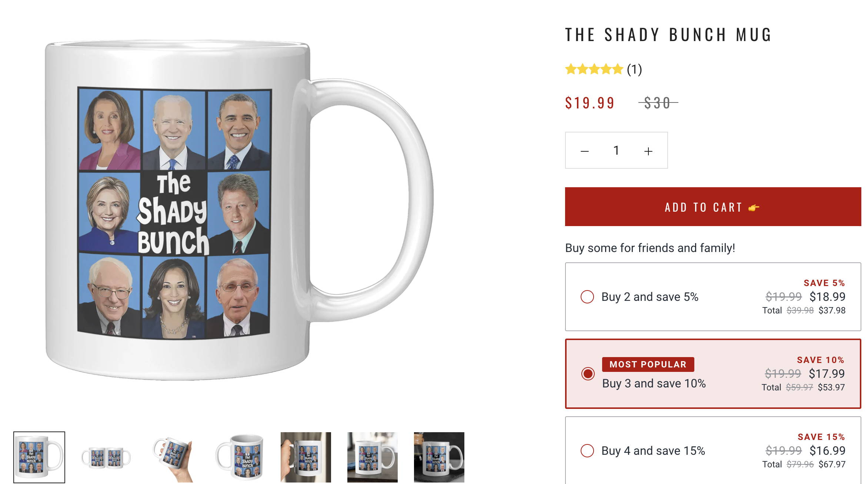The height and width of the screenshot is (484, 868).
Task: Click the five-star rating icons
Action: [594, 69]
